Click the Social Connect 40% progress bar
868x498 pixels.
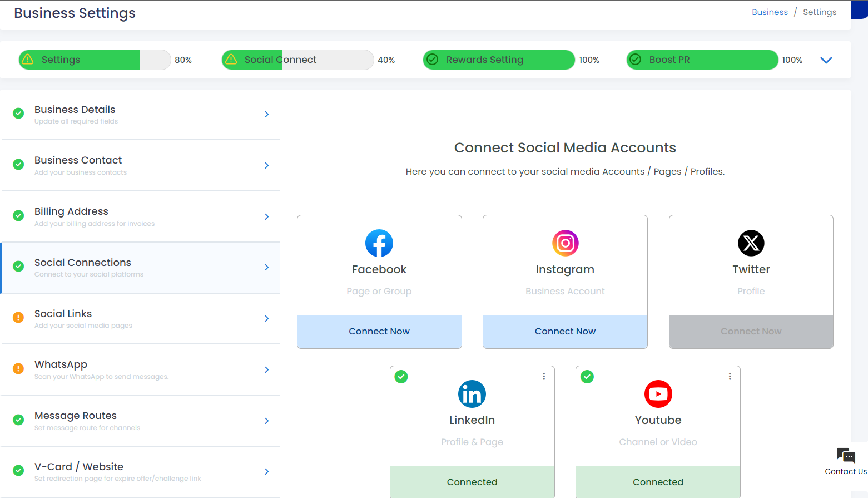[x=297, y=60]
